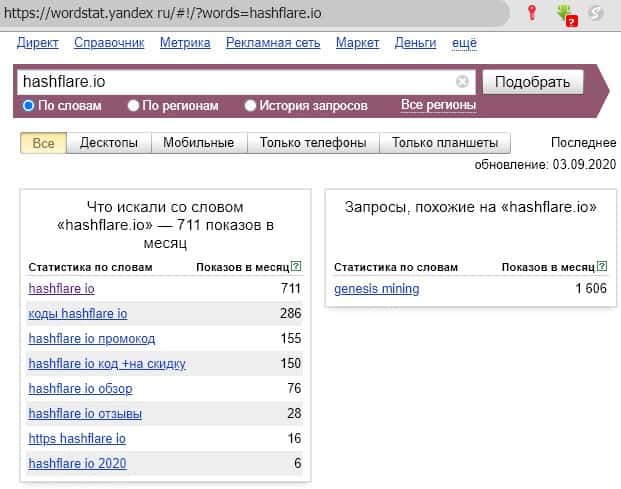
Task: Open the Деньги link
Action: pyautogui.click(x=415, y=43)
